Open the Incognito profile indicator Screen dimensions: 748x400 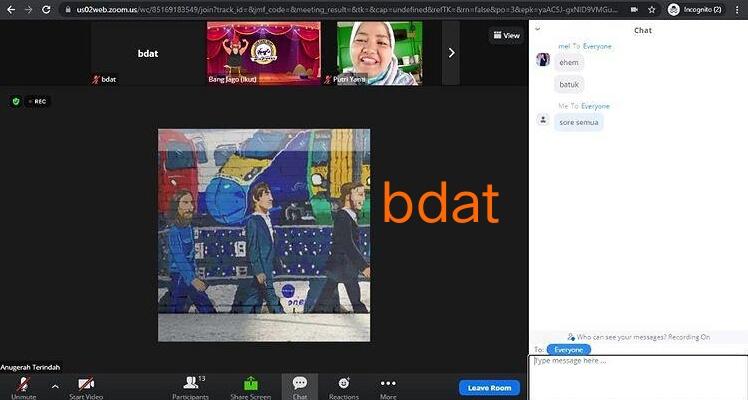(695, 10)
